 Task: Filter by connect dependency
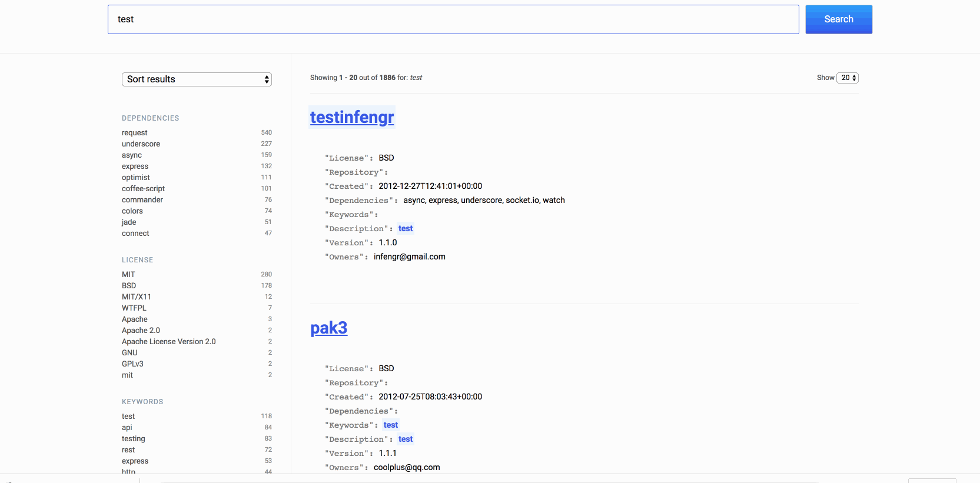(x=135, y=234)
